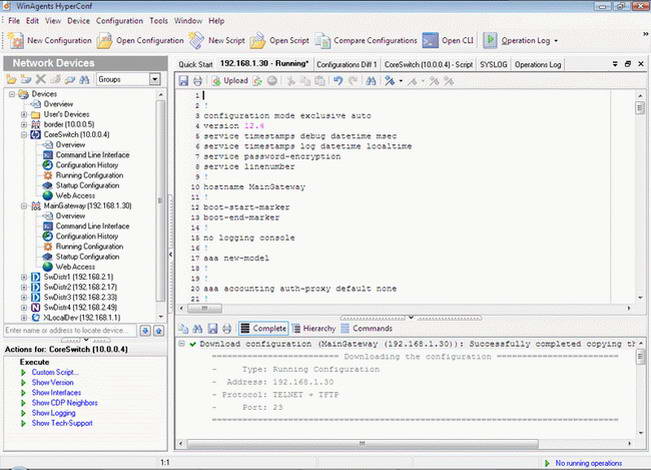651x470 pixels.
Task: Run the Custom Script action
Action: point(55,372)
